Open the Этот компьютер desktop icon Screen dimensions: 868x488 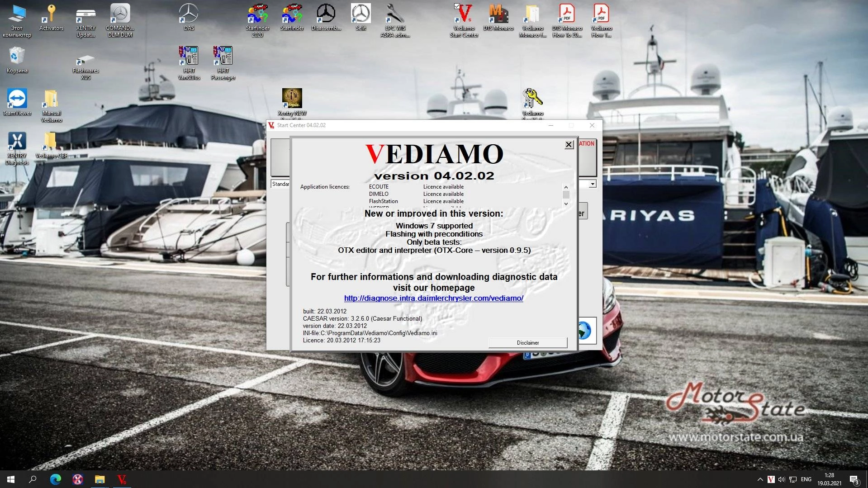point(17,20)
